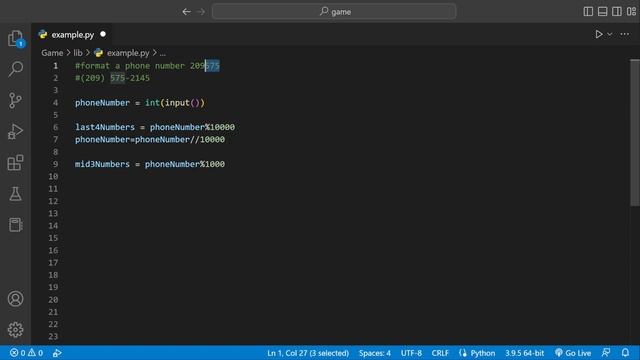
Task: Click the game search command box
Action: coord(334,12)
